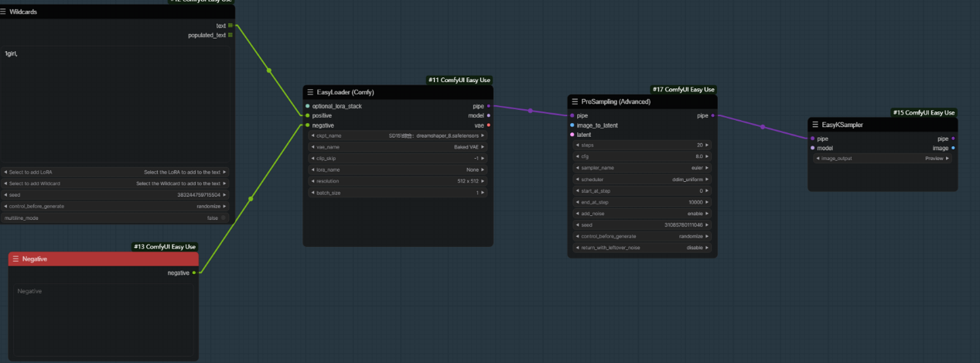The width and height of the screenshot is (980, 363).
Task: Click the EasyKSampler node menu icon
Action: coord(815,124)
